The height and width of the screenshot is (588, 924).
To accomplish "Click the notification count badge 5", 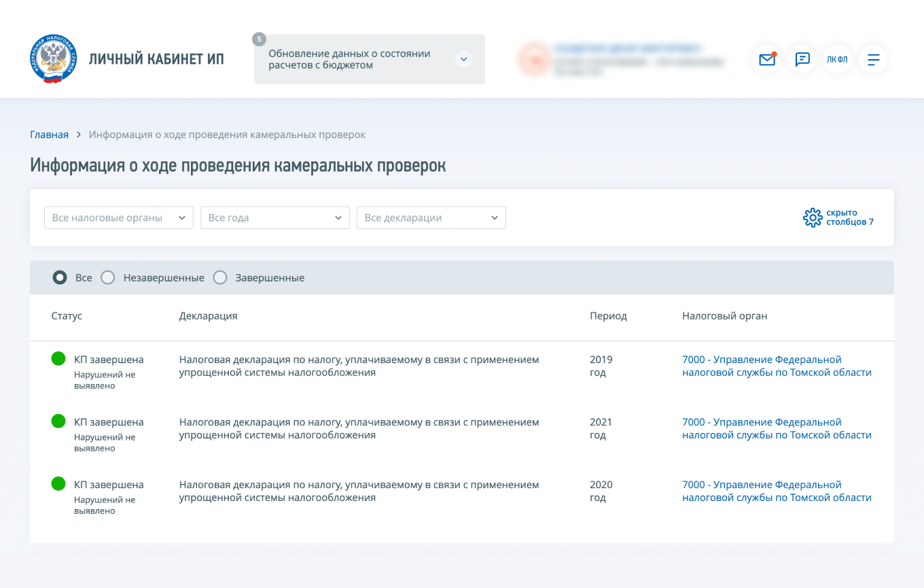I will pos(259,39).
